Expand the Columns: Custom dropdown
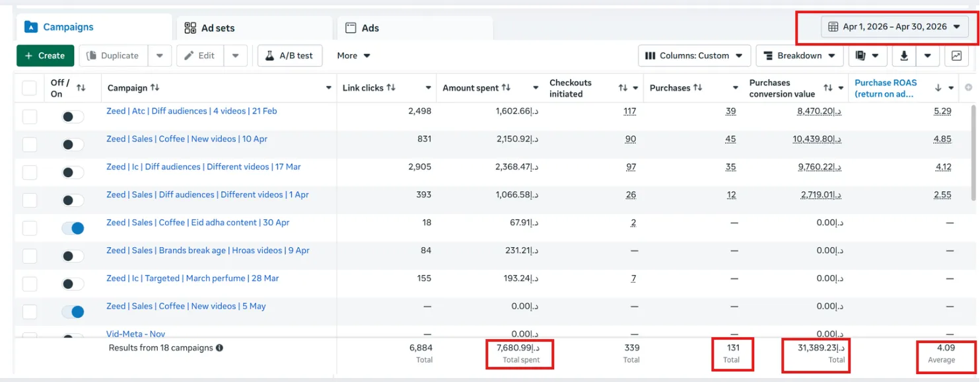 694,56
